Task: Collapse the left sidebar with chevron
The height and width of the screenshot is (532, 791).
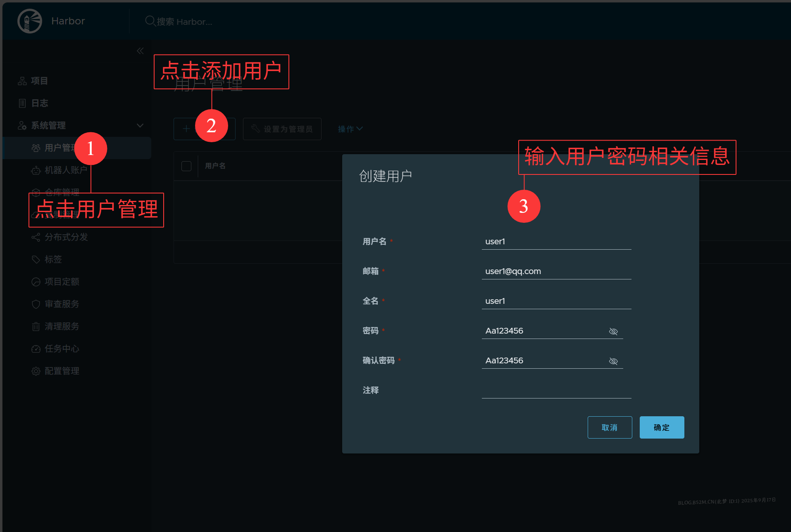Action: [140, 50]
